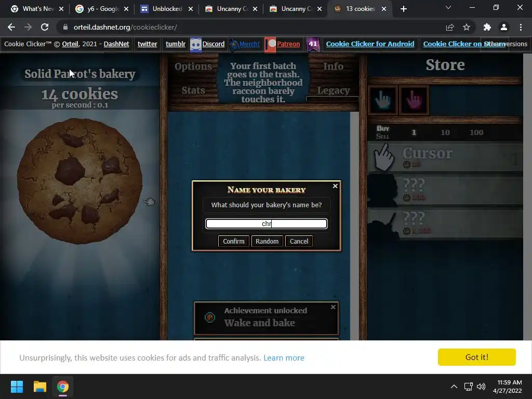Open the tab search dropdown

(448, 7)
